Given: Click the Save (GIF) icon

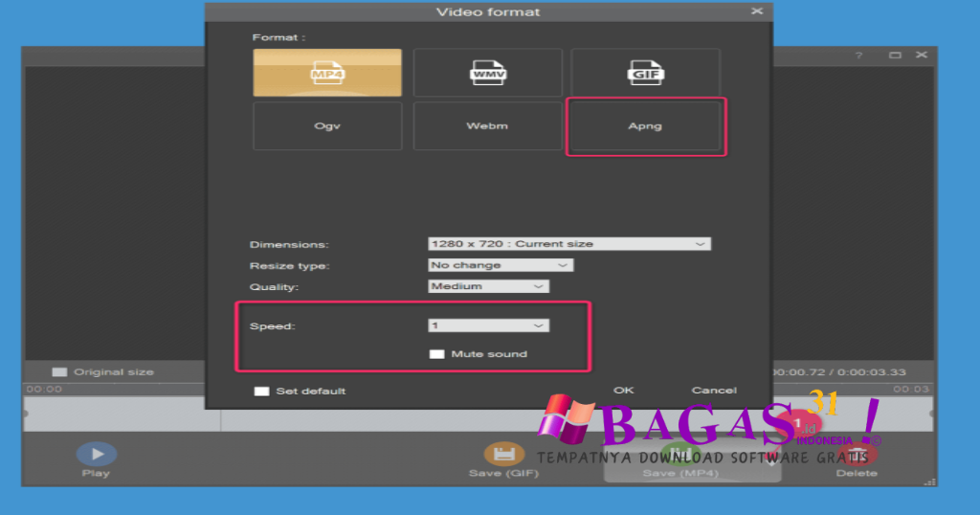Looking at the screenshot, I should coord(503,455).
